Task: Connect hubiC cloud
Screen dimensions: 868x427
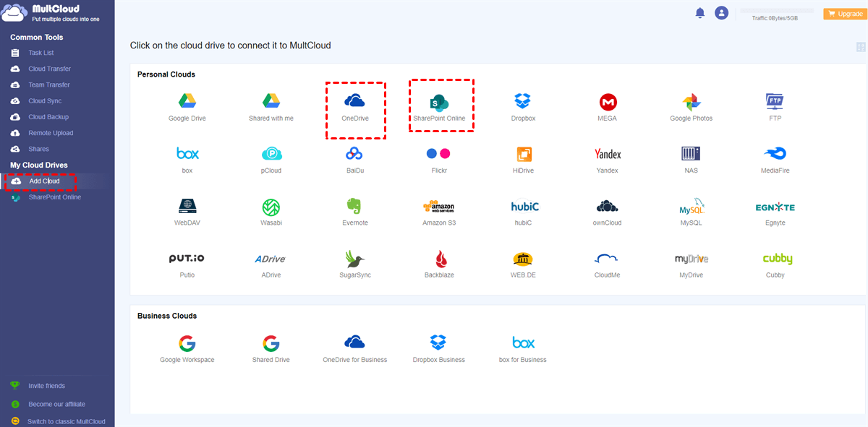Action: tap(523, 212)
